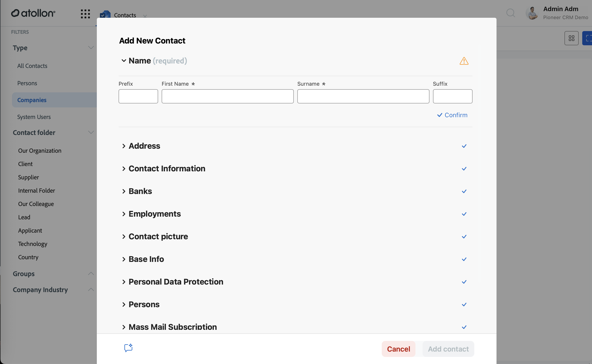The width and height of the screenshot is (592, 364).
Task: Open the AI chat feedback icon
Action: (128, 348)
